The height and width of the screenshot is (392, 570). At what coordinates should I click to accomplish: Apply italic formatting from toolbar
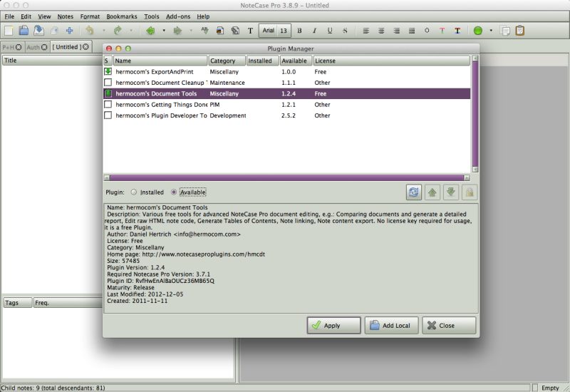click(314, 31)
